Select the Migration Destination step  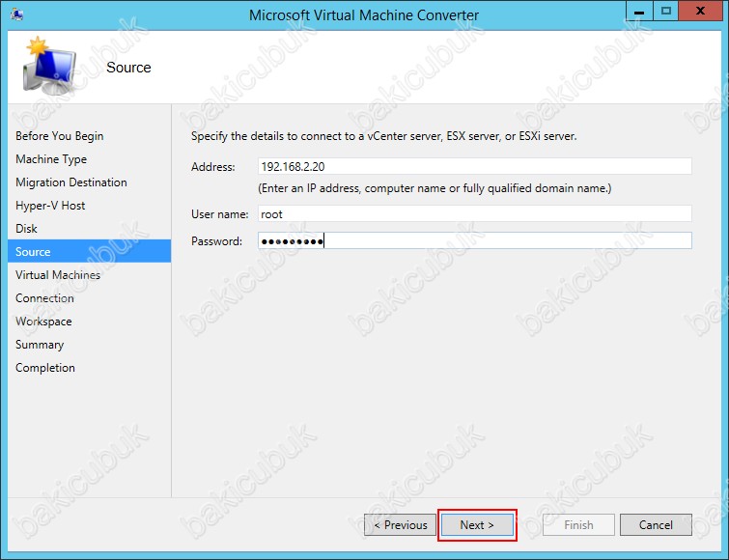click(71, 182)
